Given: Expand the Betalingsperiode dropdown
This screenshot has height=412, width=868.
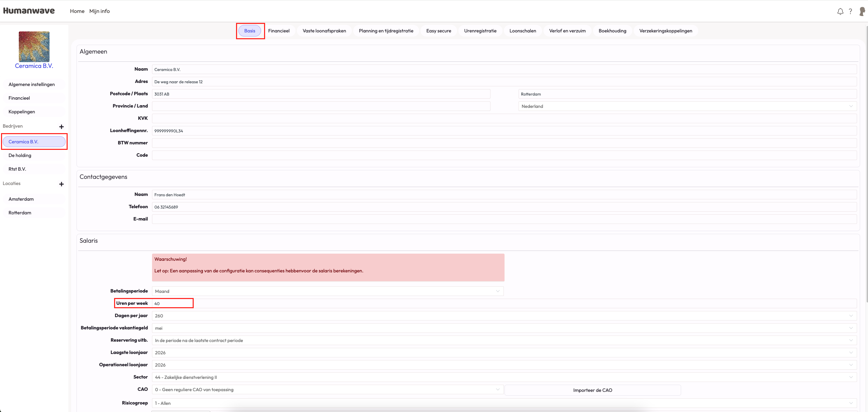Looking at the screenshot, I should (x=328, y=291).
